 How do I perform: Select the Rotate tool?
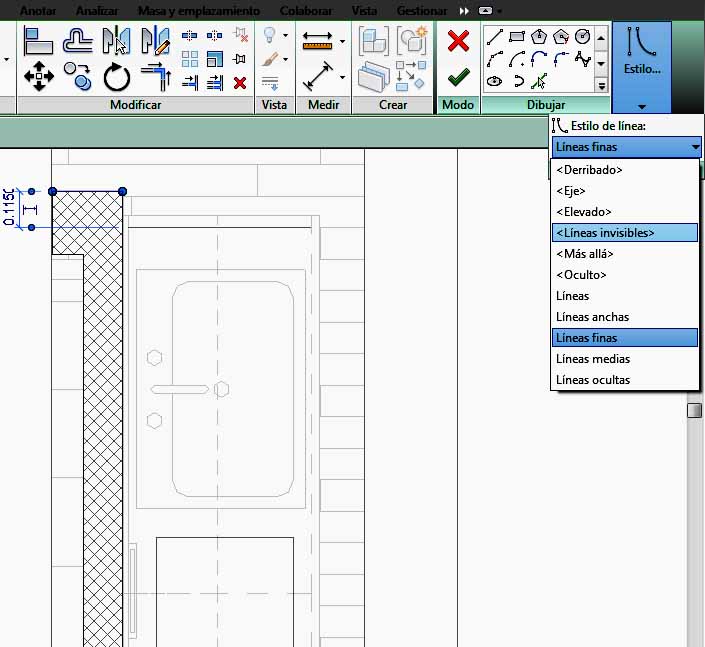116,76
